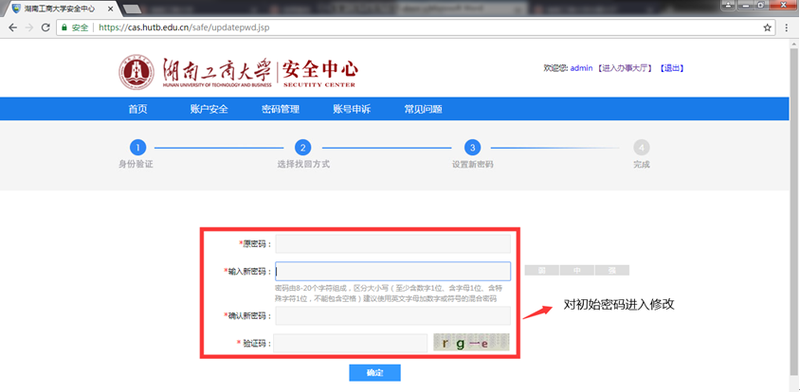The height and width of the screenshot is (392, 800).
Task: Open the 账户安全 navigation item
Action: pos(209,109)
